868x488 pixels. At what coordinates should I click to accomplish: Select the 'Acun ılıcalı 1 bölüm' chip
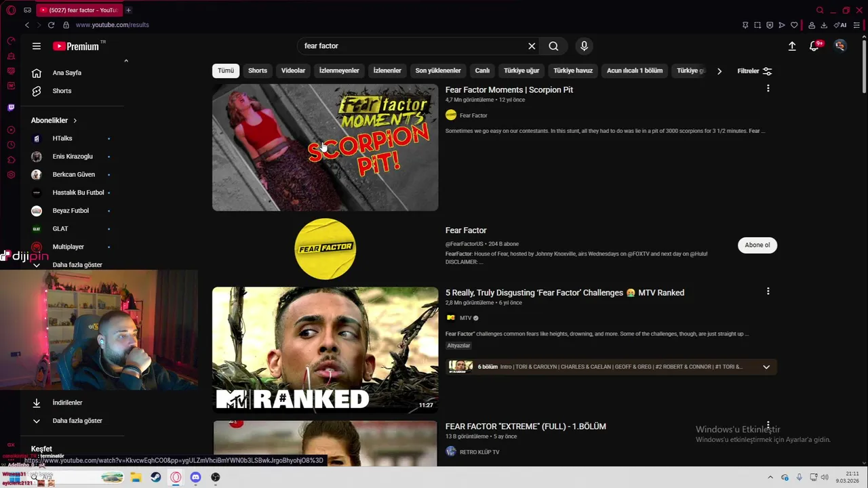pyautogui.click(x=635, y=70)
